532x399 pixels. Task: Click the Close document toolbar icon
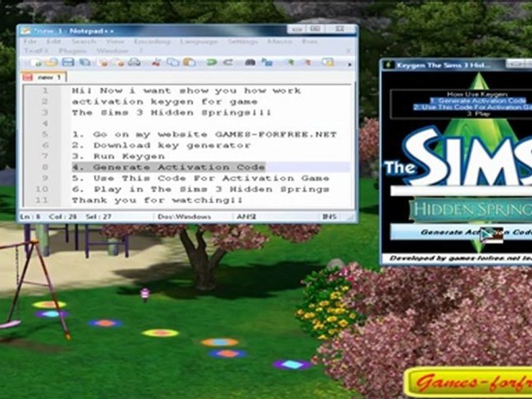[x=103, y=63]
